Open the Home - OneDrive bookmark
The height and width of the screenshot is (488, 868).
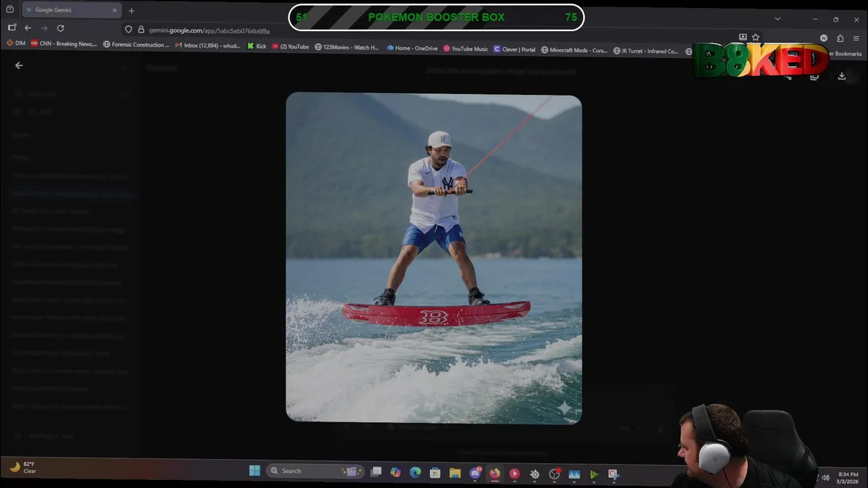pos(412,48)
